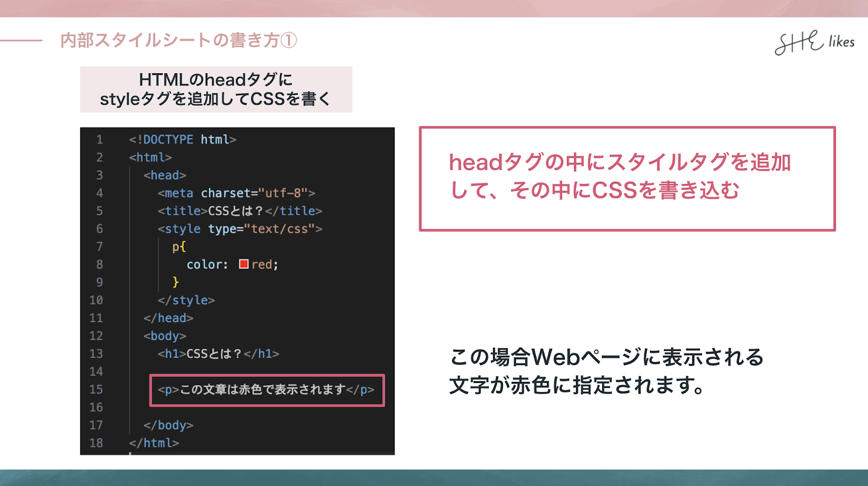Screen dimensions: 868x486
Task: Click line number 10 in the gutter
Action: pos(96,300)
